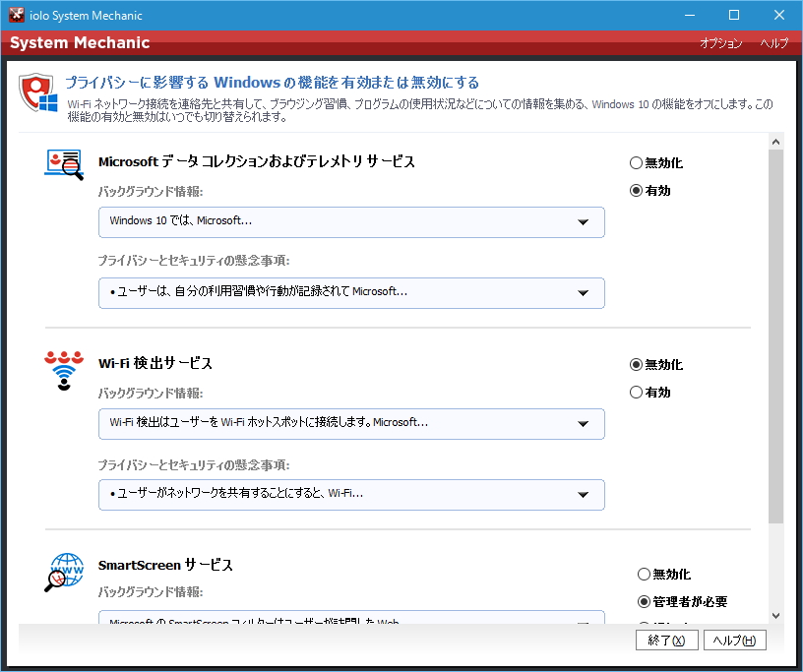Select 管理者が必要 for SmartScreen サービス

(683, 602)
